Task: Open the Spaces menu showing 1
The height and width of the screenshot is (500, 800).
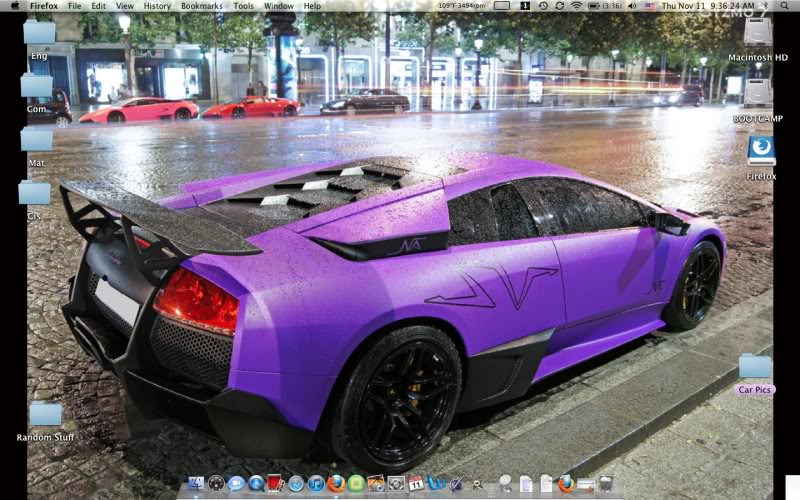Action: coord(525,6)
